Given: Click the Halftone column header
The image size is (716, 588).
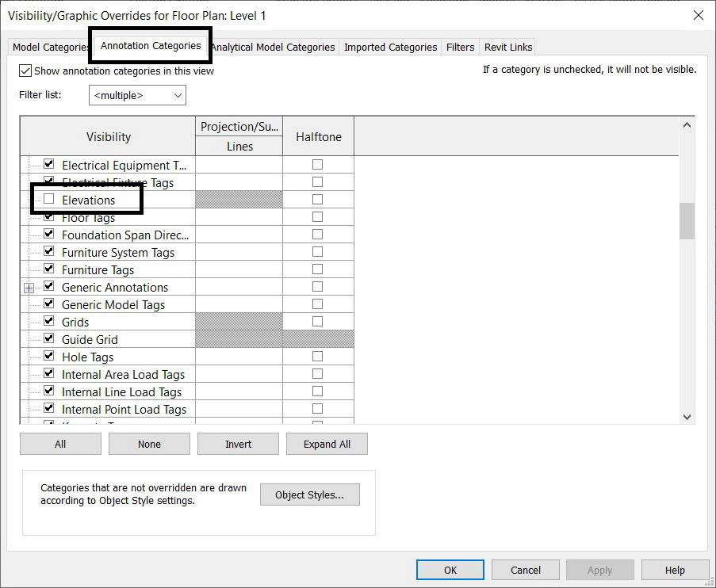Looking at the screenshot, I should coord(318,136).
